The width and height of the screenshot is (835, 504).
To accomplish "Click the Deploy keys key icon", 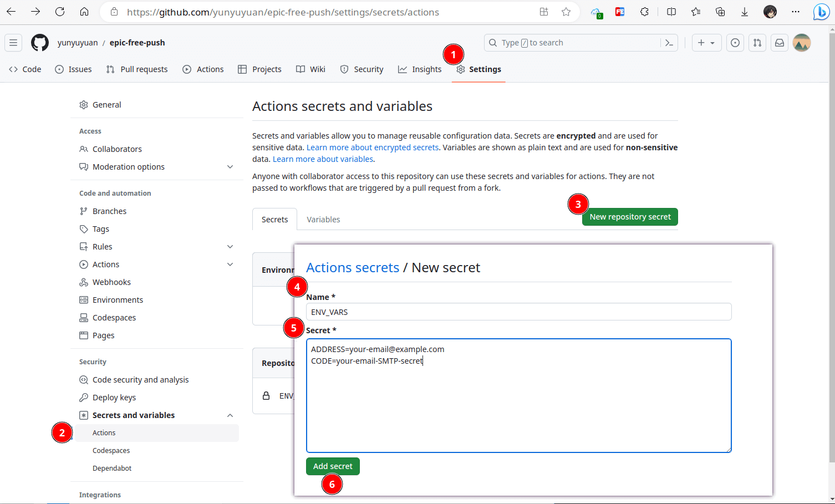I will click(x=83, y=397).
